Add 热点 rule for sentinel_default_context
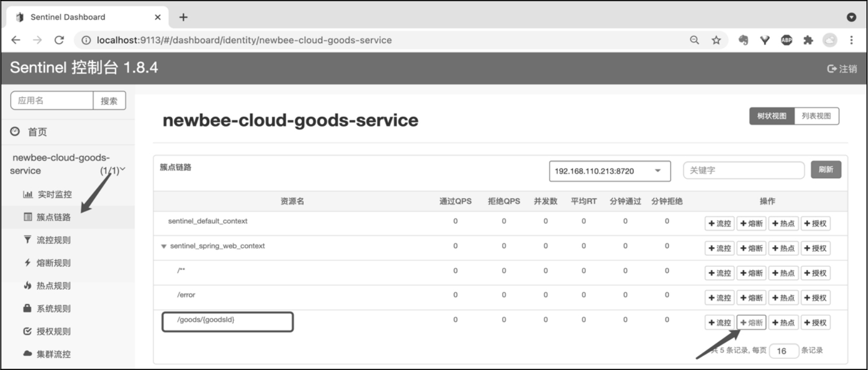 (x=783, y=224)
